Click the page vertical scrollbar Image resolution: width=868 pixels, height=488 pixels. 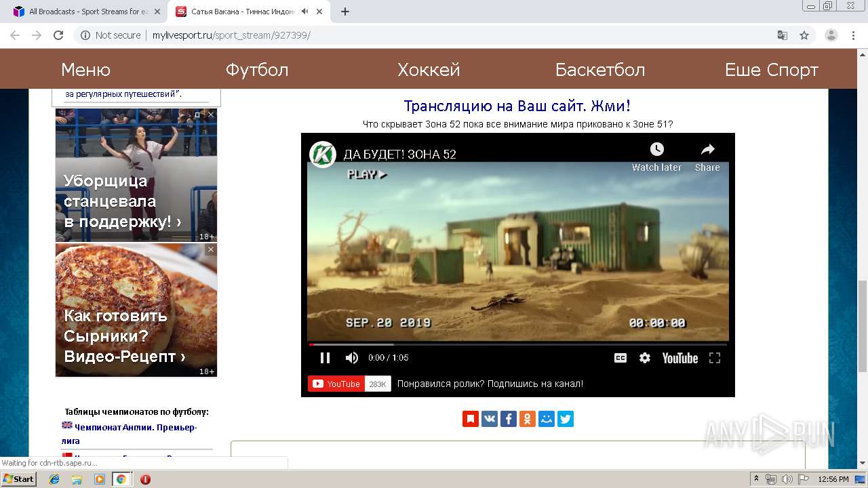pyautogui.click(x=863, y=325)
